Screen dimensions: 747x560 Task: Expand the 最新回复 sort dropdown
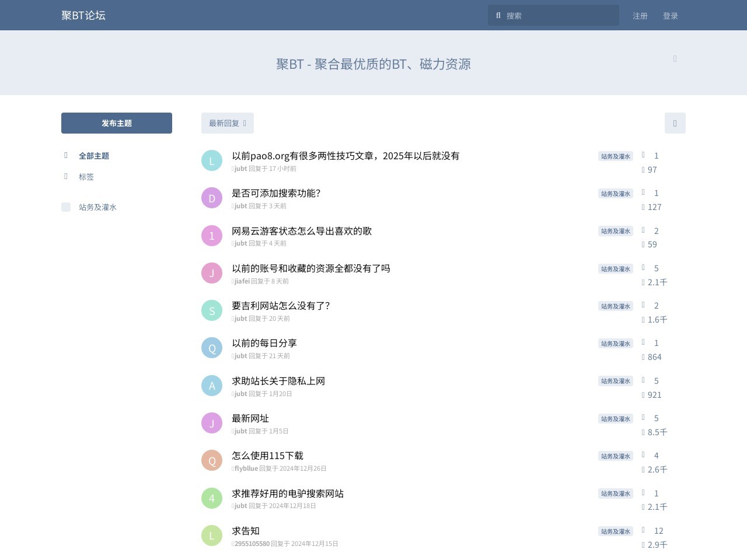click(x=228, y=123)
